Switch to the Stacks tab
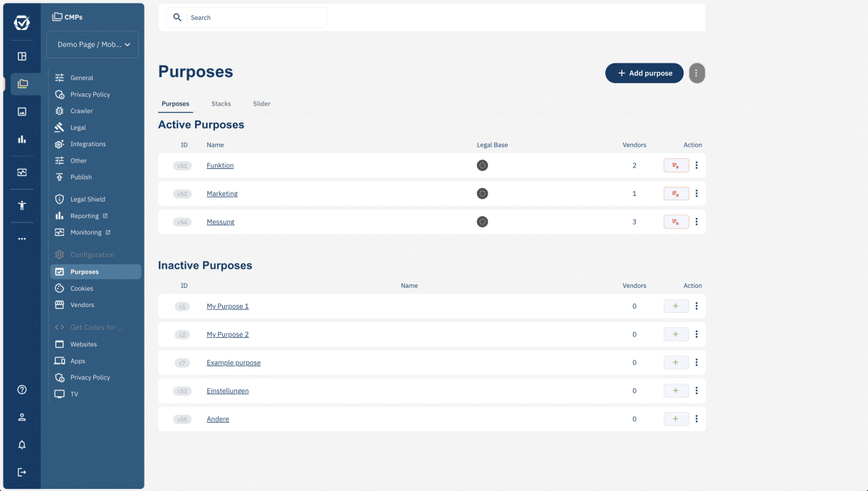The image size is (868, 491). (x=221, y=104)
